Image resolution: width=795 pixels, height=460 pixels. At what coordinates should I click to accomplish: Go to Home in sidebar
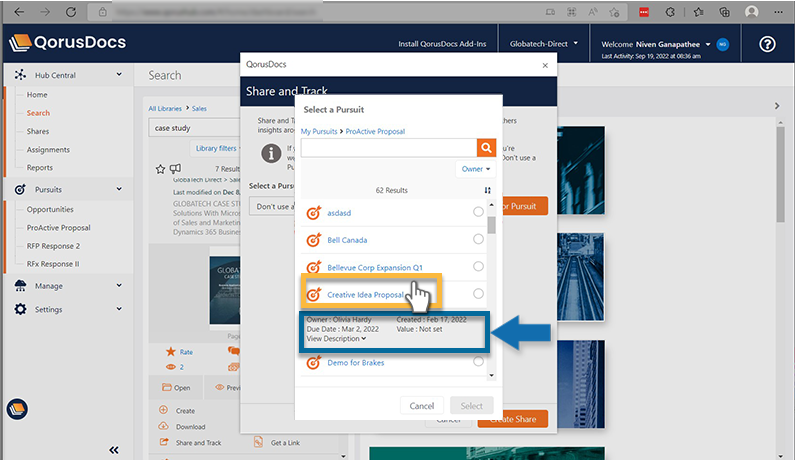37,95
